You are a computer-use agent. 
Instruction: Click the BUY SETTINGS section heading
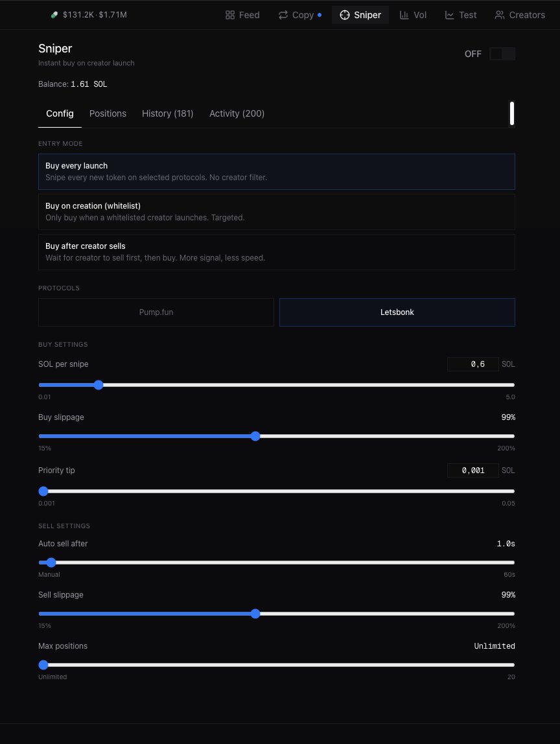[63, 345]
